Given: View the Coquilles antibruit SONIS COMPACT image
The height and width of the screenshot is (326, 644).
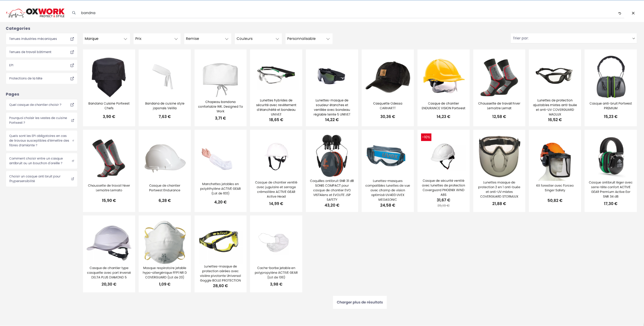Looking at the screenshot, I should (332, 156).
